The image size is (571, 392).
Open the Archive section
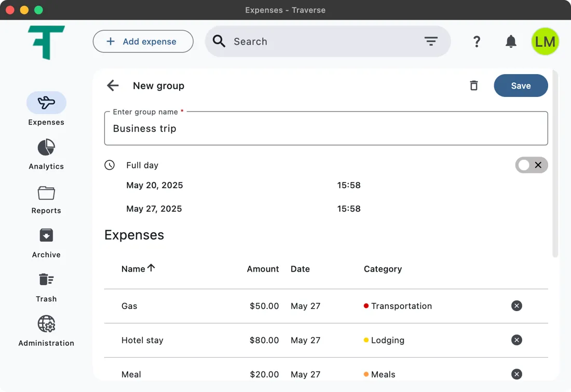click(x=46, y=243)
